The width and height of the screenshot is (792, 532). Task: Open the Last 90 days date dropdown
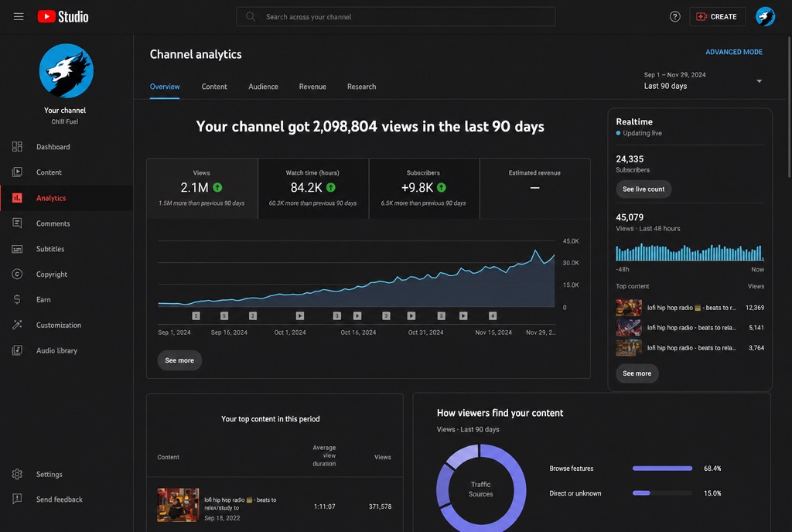[x=702, y=80]
